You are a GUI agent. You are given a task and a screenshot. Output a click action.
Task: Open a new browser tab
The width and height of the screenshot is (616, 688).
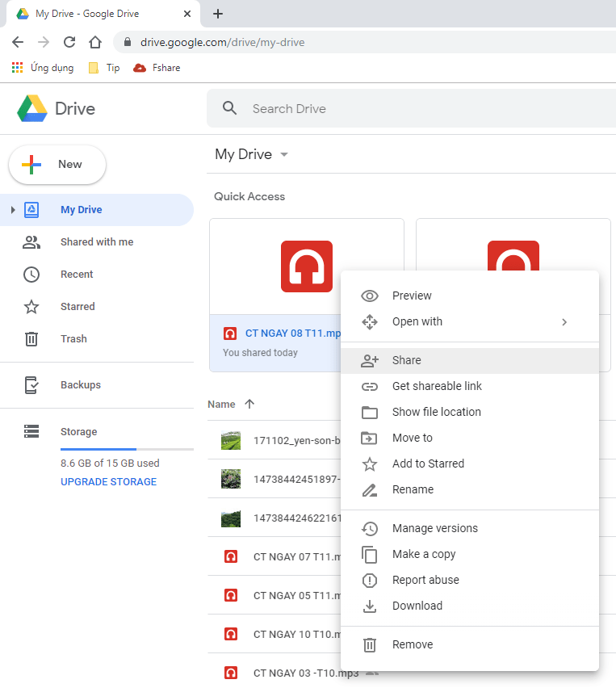(x=218, y=14)
